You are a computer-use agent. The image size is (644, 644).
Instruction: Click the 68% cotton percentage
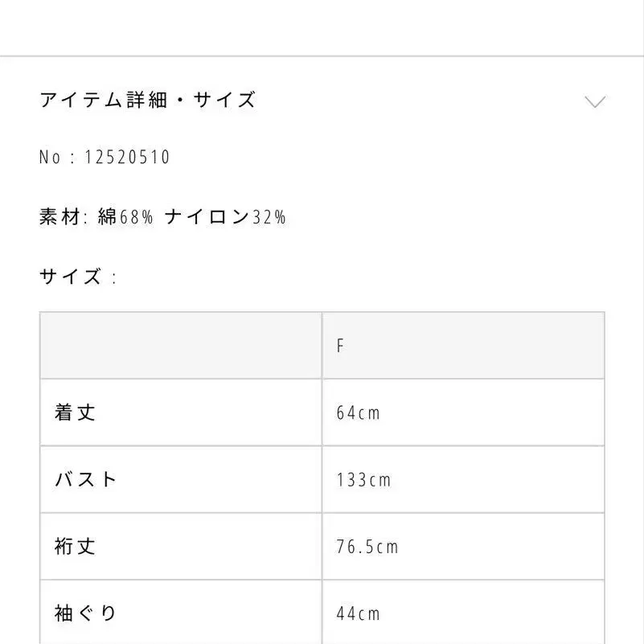(137, 217)
